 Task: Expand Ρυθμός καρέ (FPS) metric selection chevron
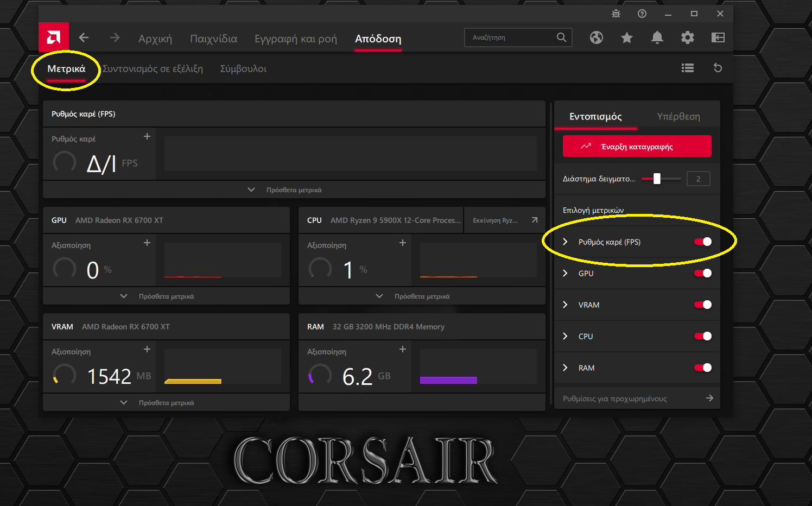565,242
